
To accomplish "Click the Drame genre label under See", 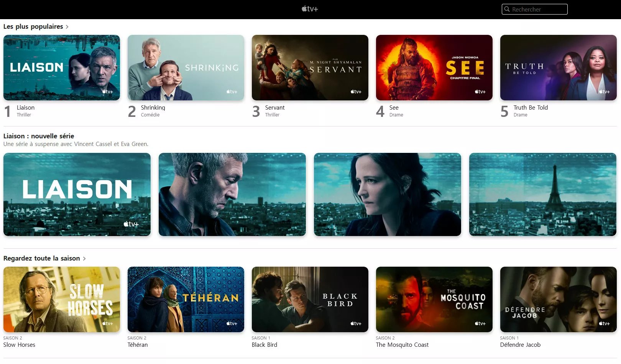I will [396, 115].
